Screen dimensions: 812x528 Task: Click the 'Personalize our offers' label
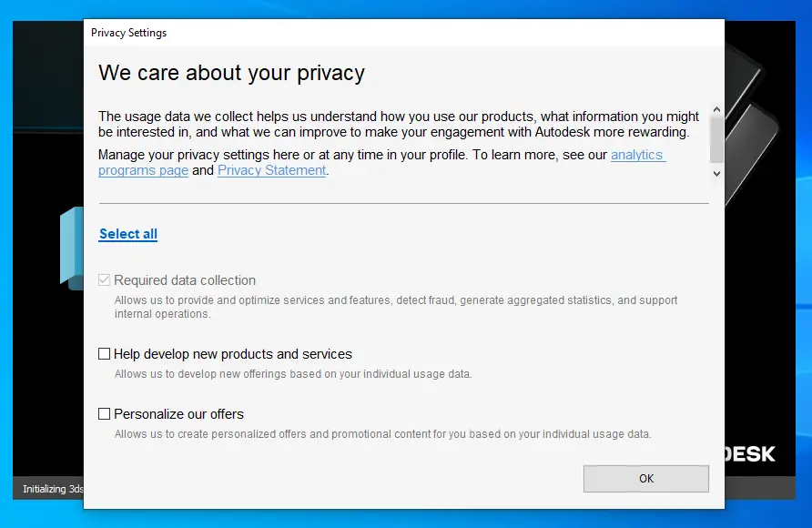coord(178,414)
